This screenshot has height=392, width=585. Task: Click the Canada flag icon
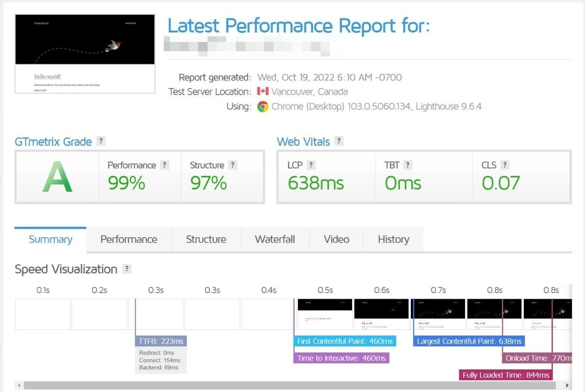coord(263,92)
